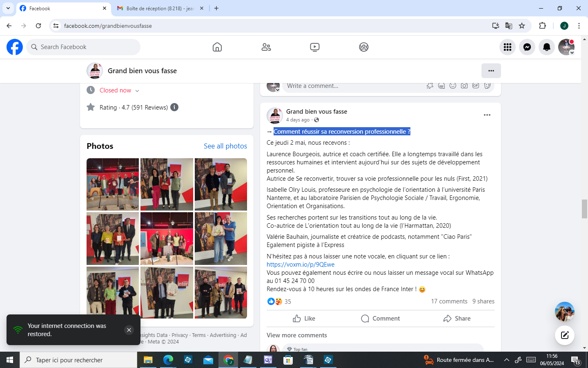588x368 pixels.
Task: Click the Terms footer link
Action: pos(199,335)
